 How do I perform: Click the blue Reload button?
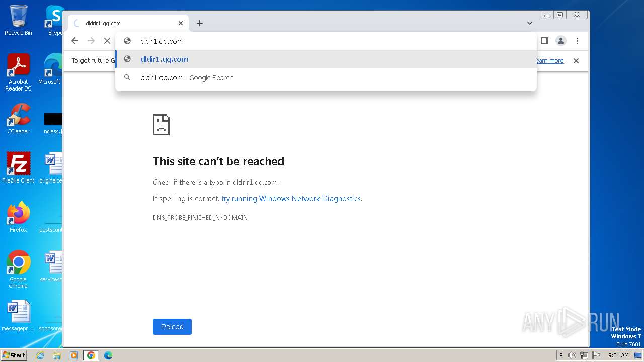coord(172,327)
